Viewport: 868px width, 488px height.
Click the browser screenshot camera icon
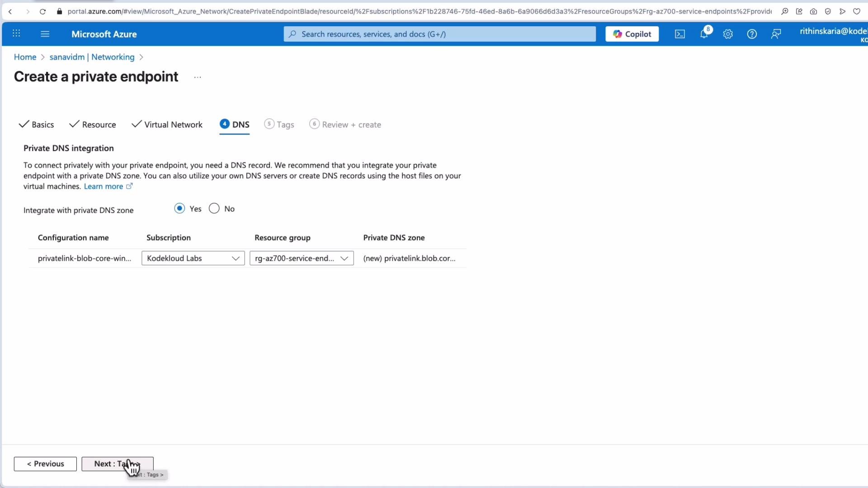pyautogui.click(x=813, y=12)
